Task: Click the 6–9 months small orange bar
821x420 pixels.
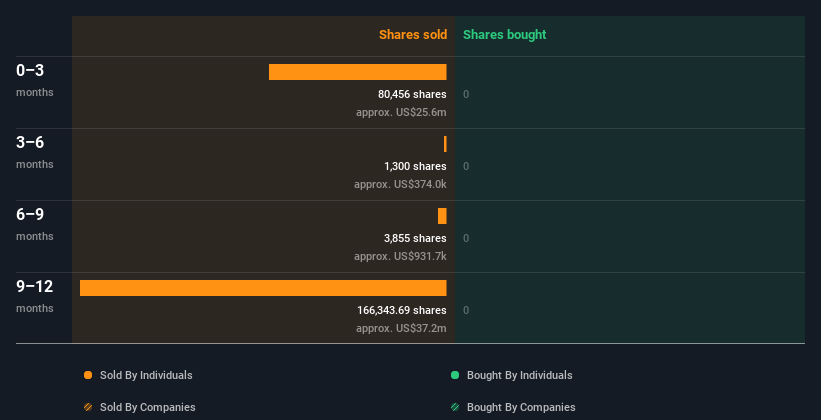Action: pyautogui.click(x=442, y=216)
